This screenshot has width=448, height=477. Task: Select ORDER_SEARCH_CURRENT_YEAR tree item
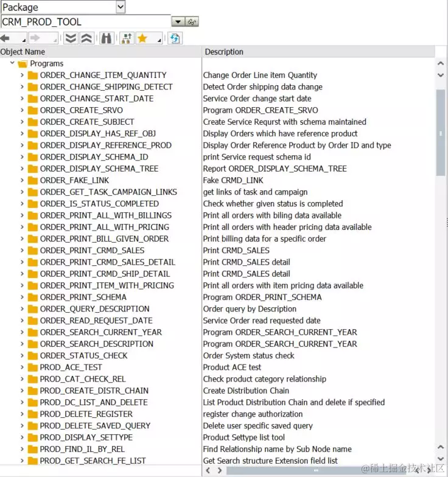[x=101, y=332]
